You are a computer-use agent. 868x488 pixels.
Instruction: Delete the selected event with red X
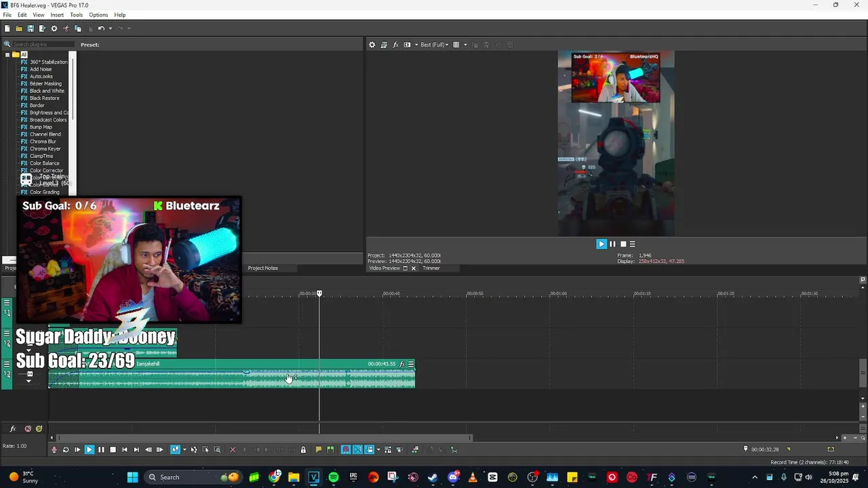point(233,449)
